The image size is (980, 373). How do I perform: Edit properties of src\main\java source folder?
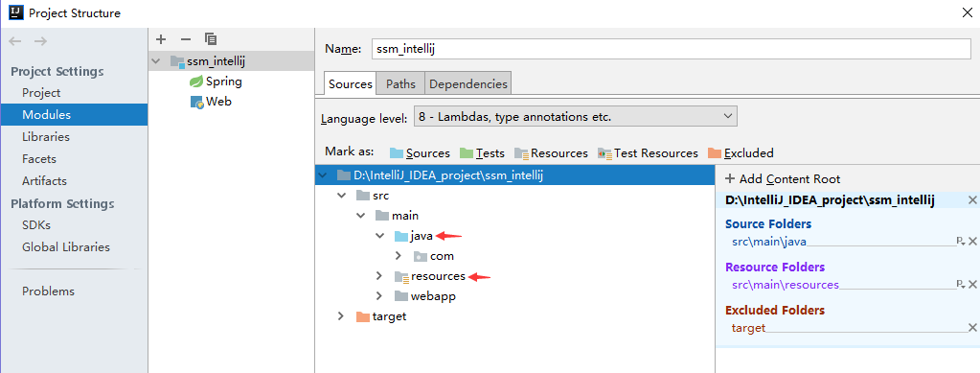pos(961,241)
